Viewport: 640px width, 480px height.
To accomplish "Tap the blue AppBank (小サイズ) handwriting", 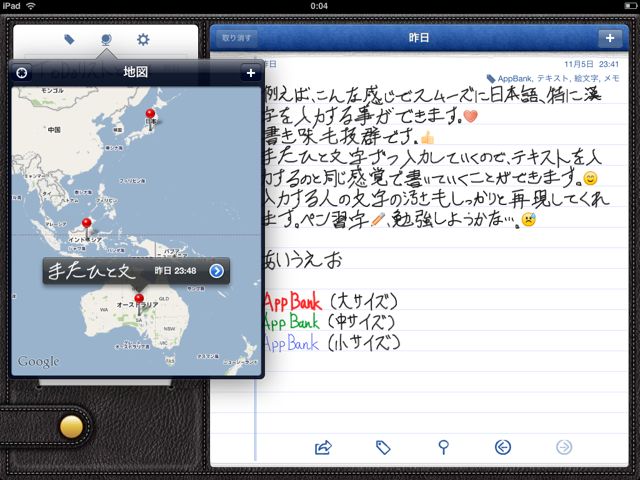I will pos(332,343).
